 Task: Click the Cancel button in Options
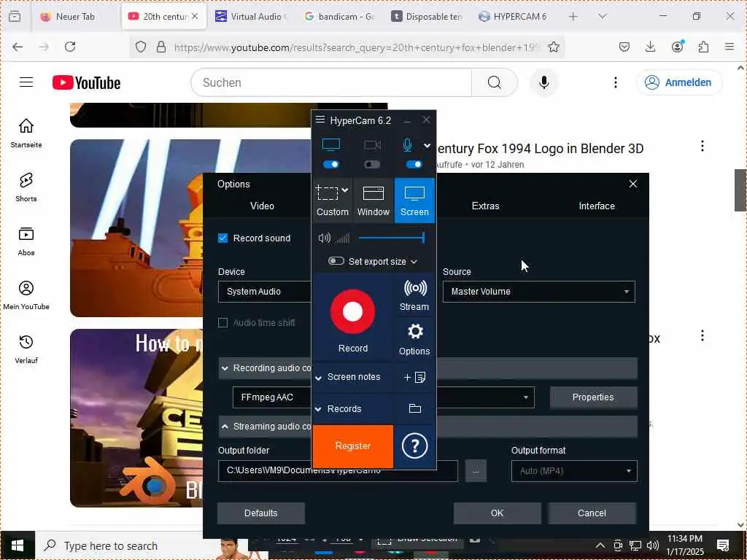592,513
